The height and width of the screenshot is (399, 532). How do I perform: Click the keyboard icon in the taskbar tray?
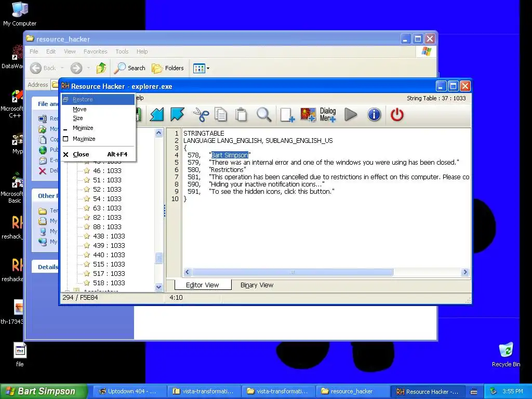point(474,392)
